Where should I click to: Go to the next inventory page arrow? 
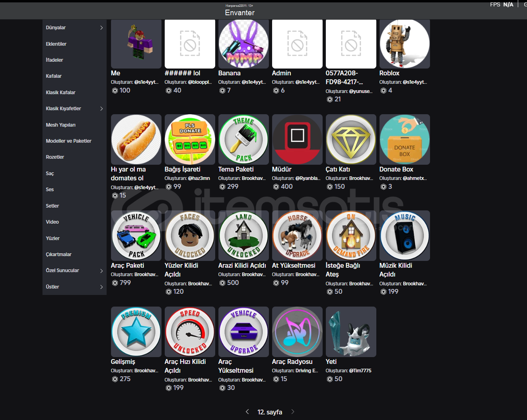pyautogui.click(x=293, y=412)
